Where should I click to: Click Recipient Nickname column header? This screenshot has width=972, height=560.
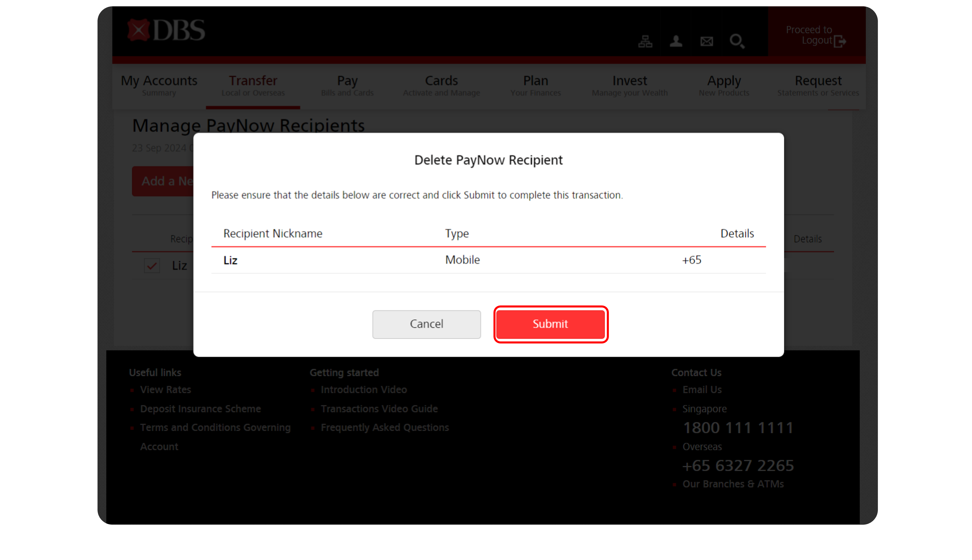(273, 234)
